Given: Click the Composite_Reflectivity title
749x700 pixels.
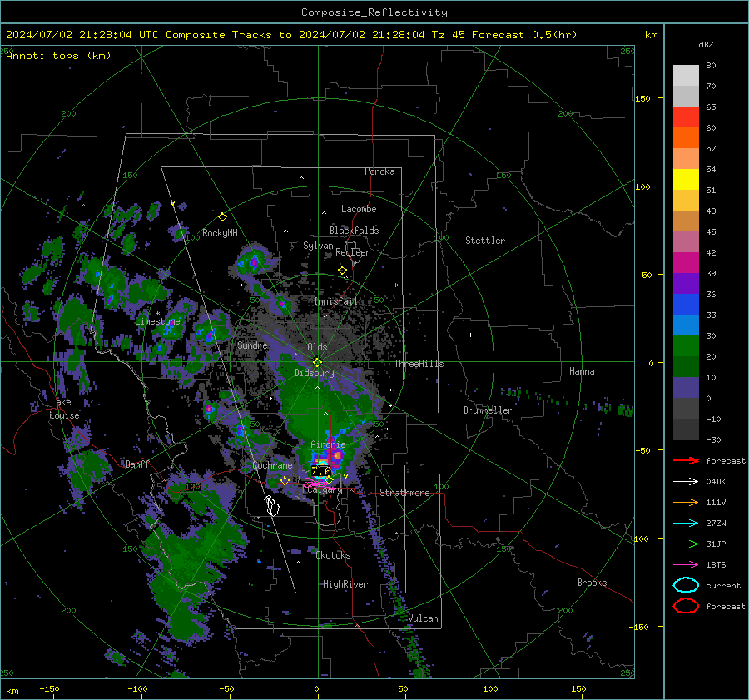Looking at the screenshot, I should tap(374, 12).
